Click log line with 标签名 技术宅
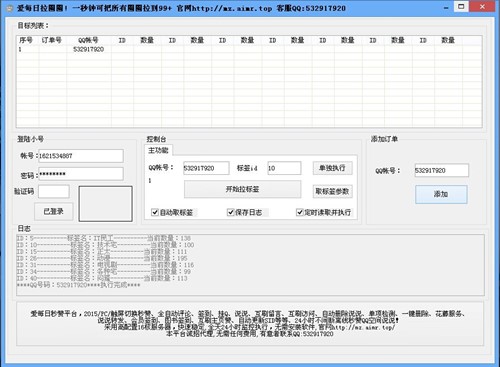The width and height of the screenshot is (500, 367). pos(105,245)
